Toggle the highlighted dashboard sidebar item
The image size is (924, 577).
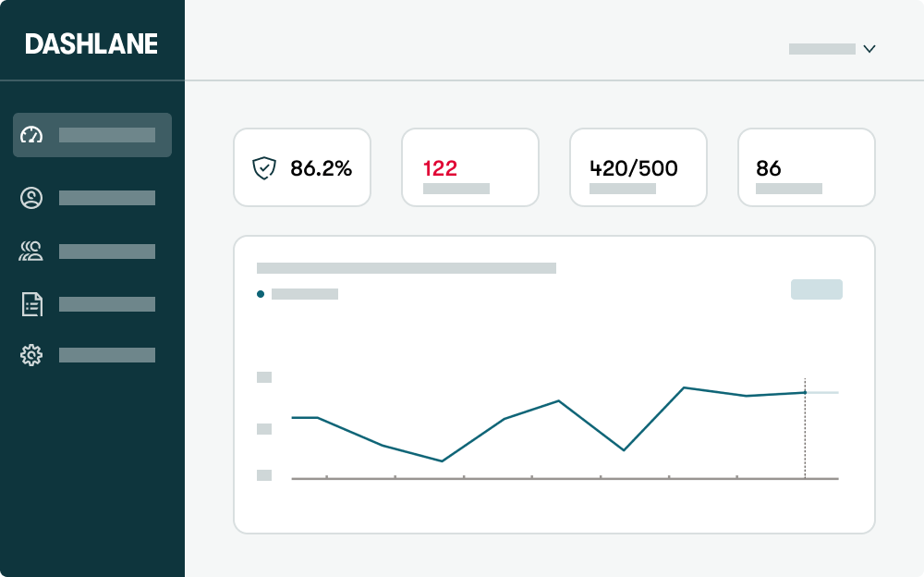click(x=92, y=135)
